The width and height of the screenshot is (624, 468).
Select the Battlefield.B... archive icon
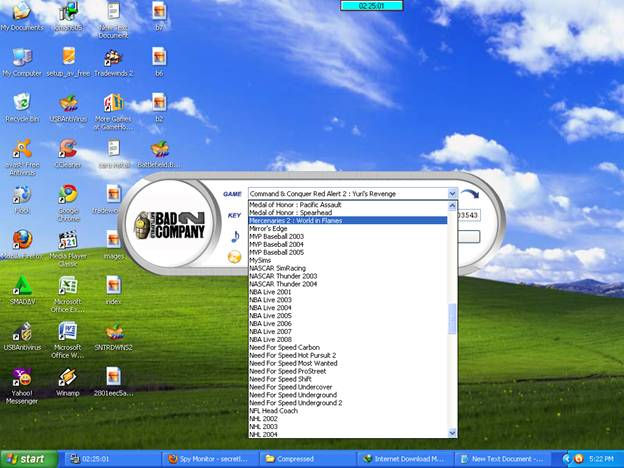[159, 153]
